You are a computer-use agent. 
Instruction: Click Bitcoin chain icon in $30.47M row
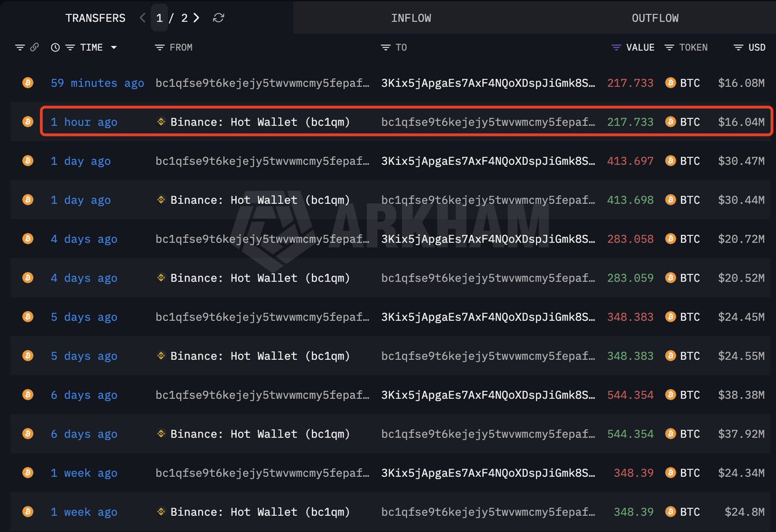(28, 161)
